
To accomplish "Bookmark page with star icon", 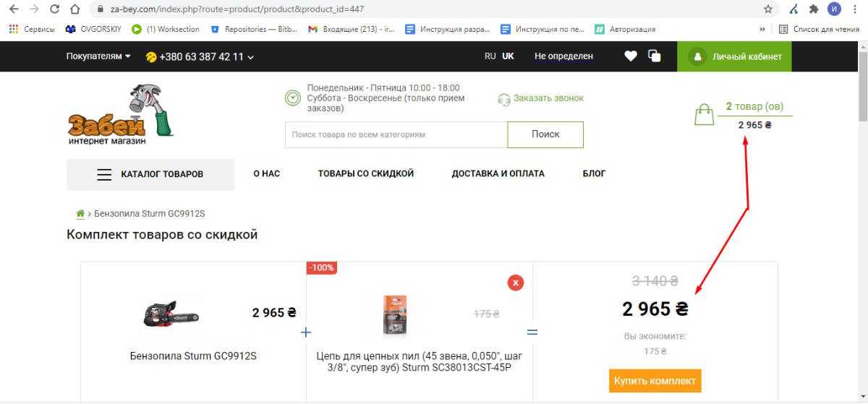I will click(768, 9).
